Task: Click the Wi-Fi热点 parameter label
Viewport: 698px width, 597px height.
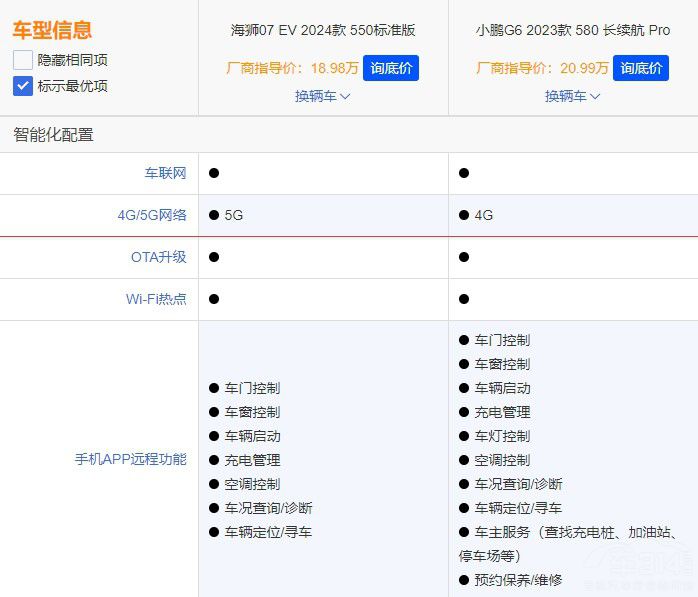Action: click(x=155, y=299)
